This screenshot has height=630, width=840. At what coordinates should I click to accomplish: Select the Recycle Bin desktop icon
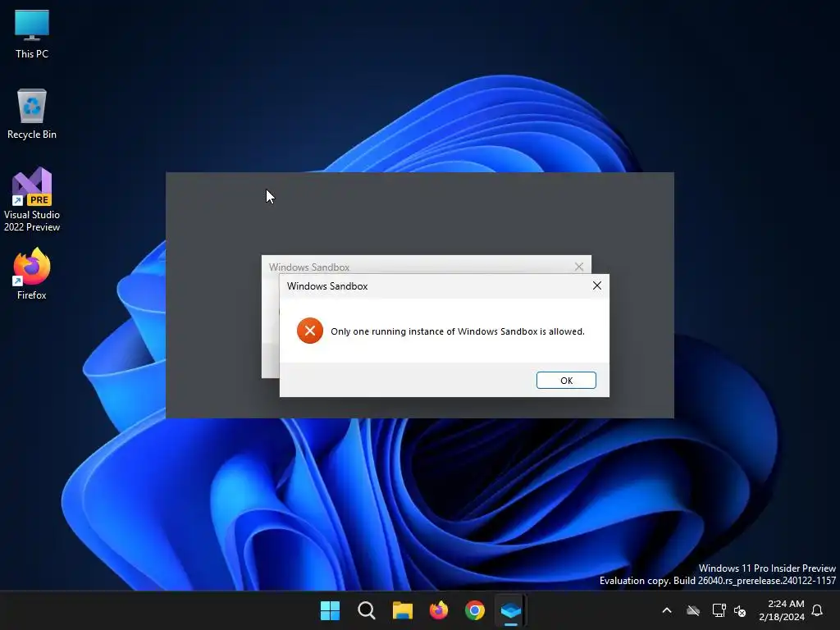[32, 114]
